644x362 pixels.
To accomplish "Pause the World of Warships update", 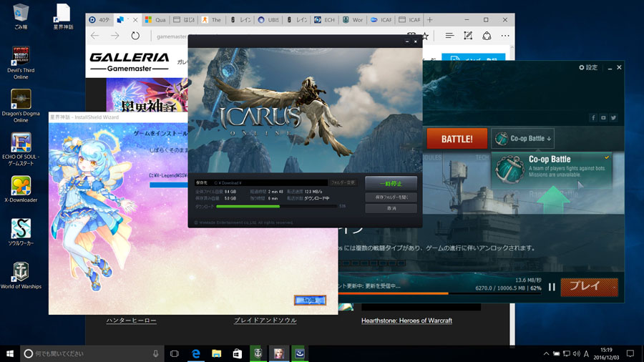I will click(x=552, y=287).
